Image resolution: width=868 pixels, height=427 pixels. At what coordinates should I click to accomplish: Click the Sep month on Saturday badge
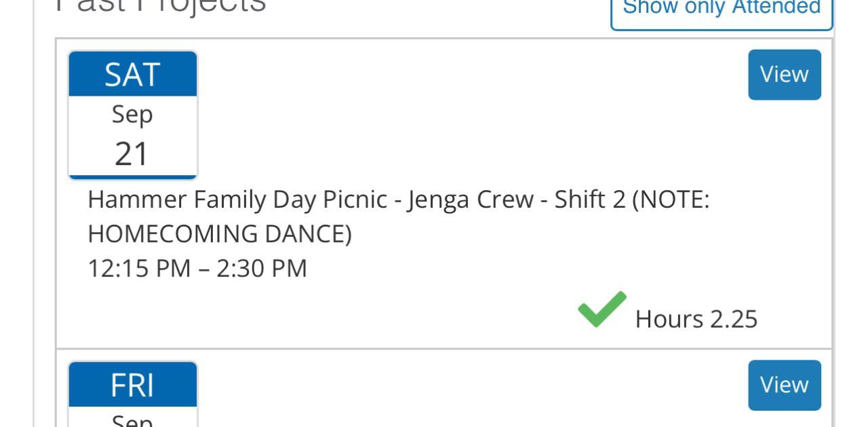coord(132,114)
